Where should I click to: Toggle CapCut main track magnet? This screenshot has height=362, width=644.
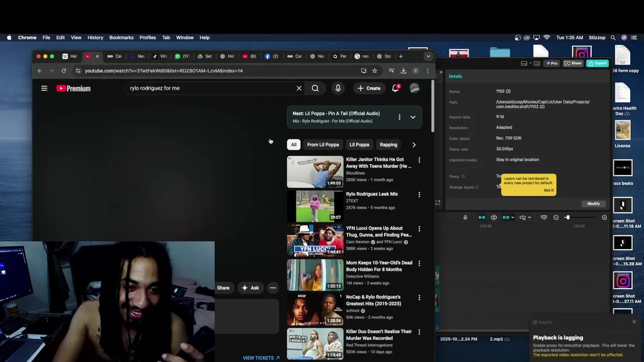481,218
